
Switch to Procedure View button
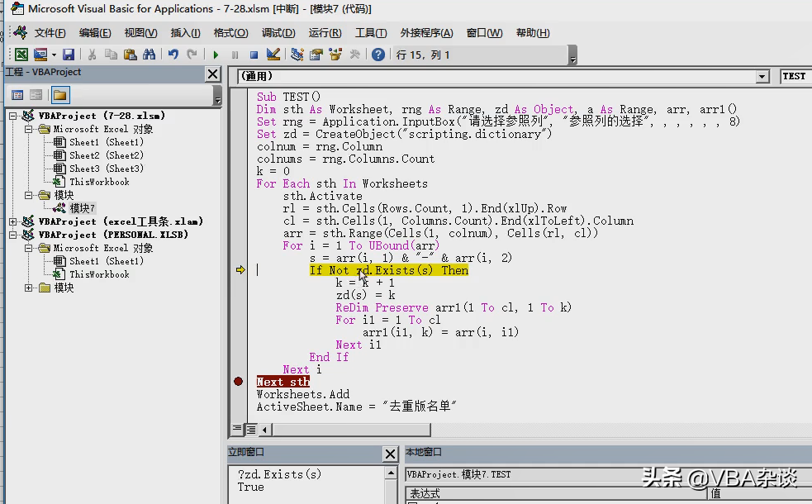[236, 429]
